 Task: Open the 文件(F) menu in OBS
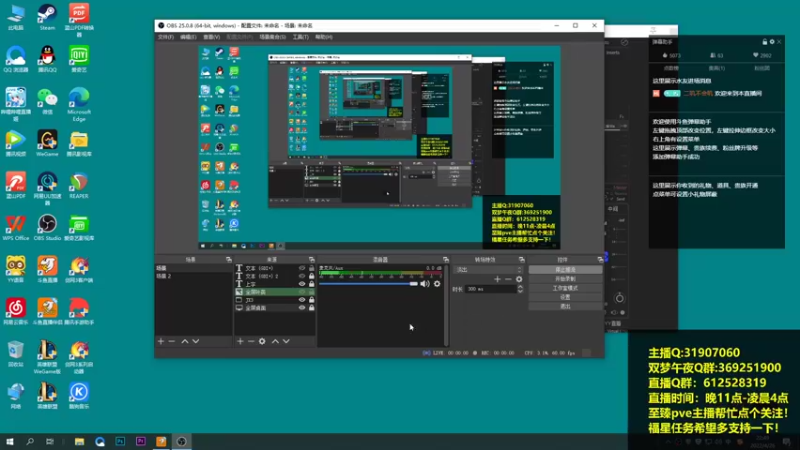click(165, 37)
